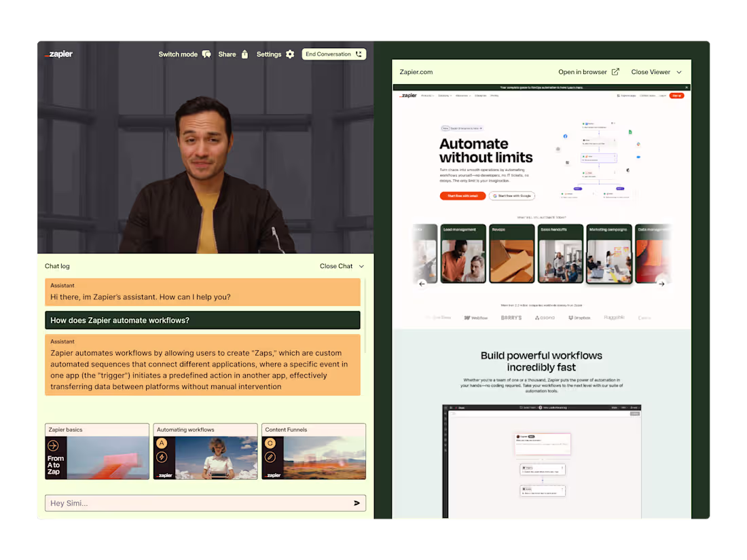Click the Close Chat label
747x560 pixels.
336,266
